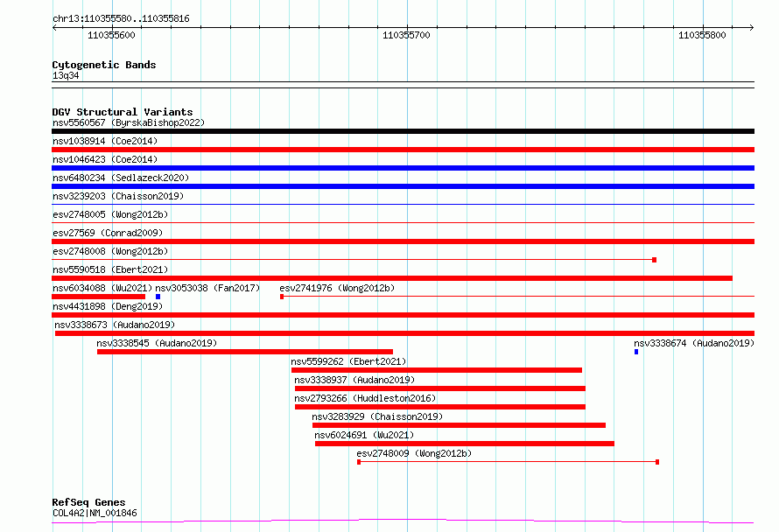Viewport: 779px width, 532px height.
Task: Click the esv2748009 right red marker
Action: point(657,463)
